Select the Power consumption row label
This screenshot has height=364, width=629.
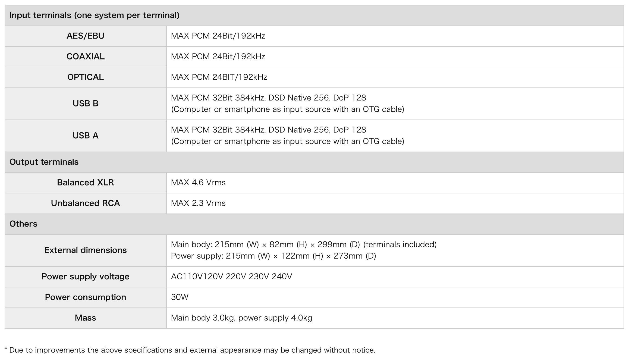pyautogui.click(x=85, y=297)
